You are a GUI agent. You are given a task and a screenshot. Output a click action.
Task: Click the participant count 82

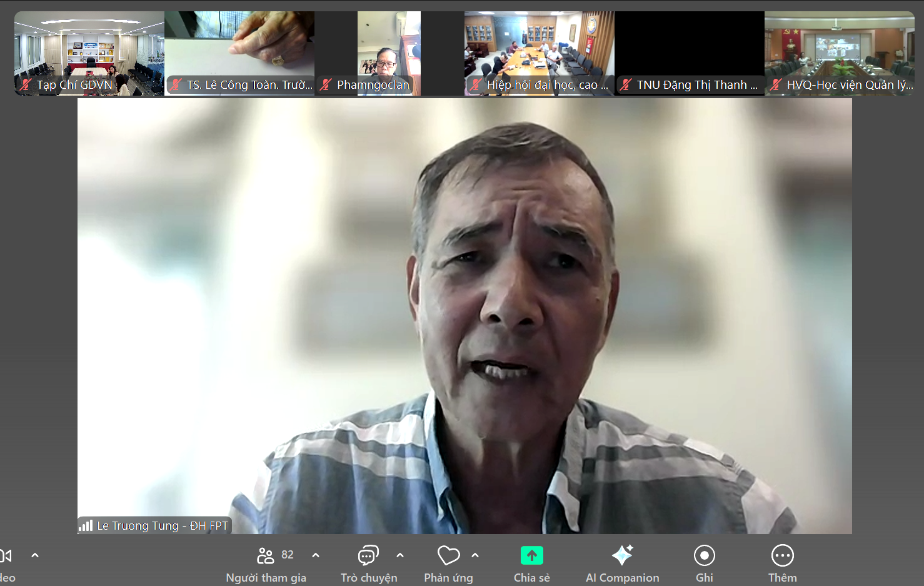[288, 555]
